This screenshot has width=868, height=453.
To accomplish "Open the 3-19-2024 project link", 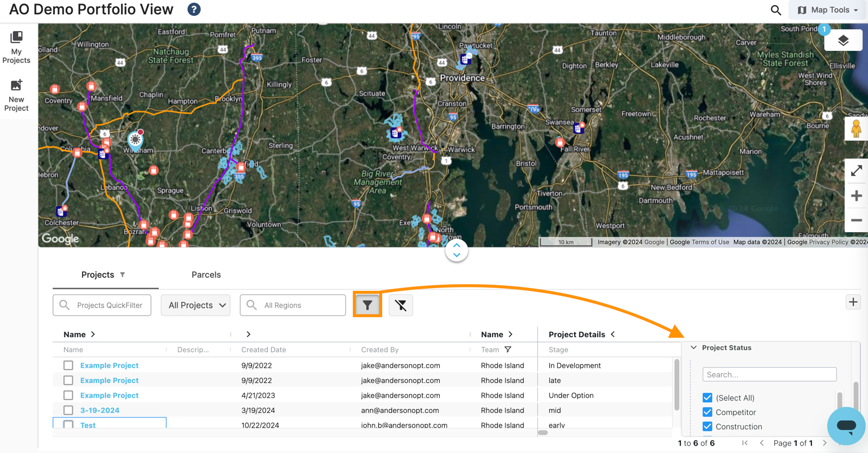I will click(99, 410).
